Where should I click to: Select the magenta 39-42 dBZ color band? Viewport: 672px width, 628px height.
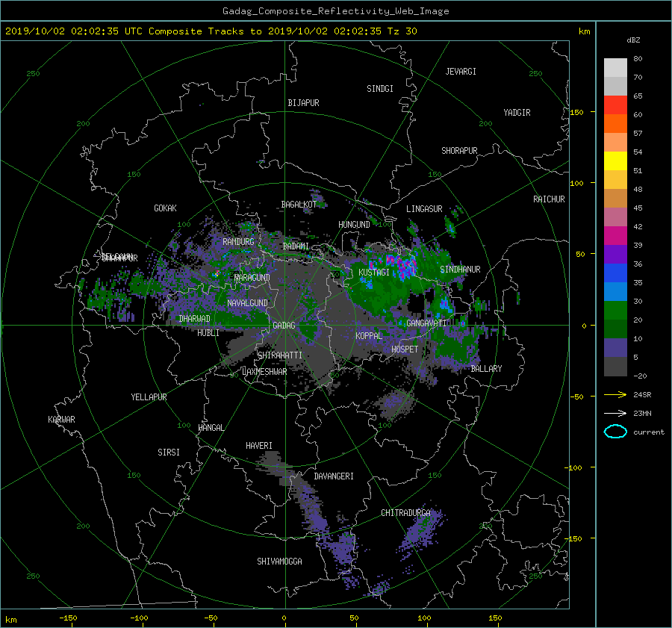615,235
